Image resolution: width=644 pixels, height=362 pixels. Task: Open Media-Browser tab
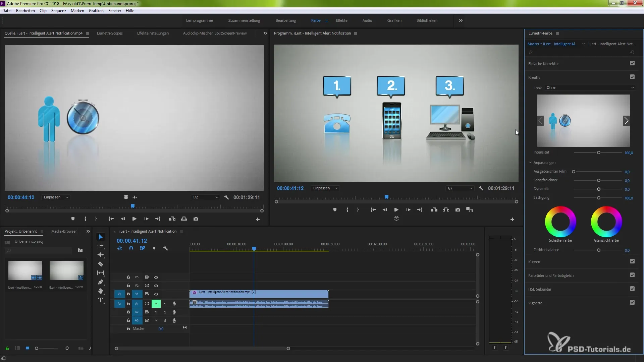click(x=64, y=231)
